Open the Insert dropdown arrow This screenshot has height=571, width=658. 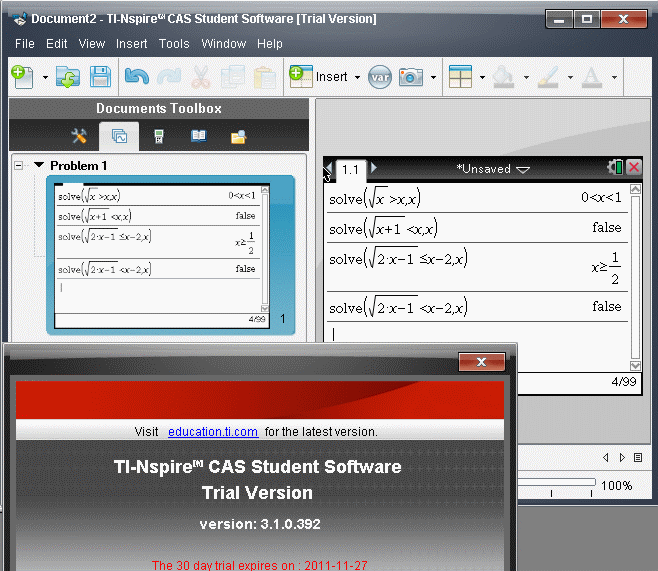pos(357,77)
